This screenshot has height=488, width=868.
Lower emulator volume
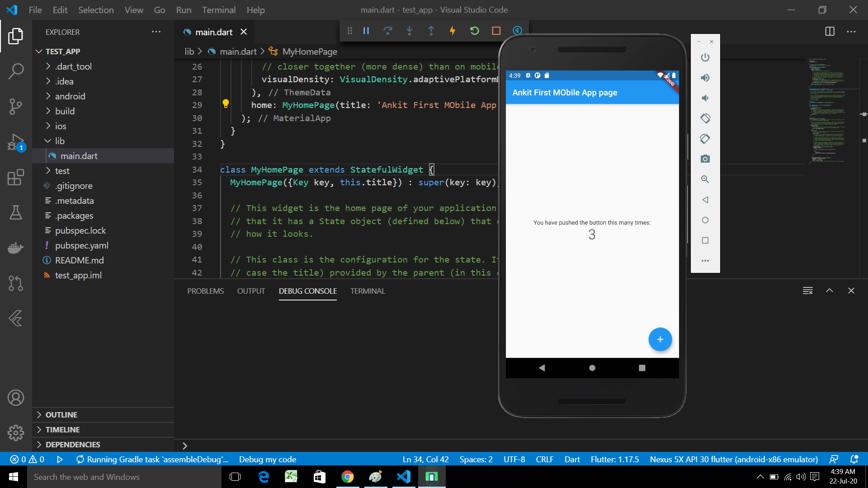(705, 98)
